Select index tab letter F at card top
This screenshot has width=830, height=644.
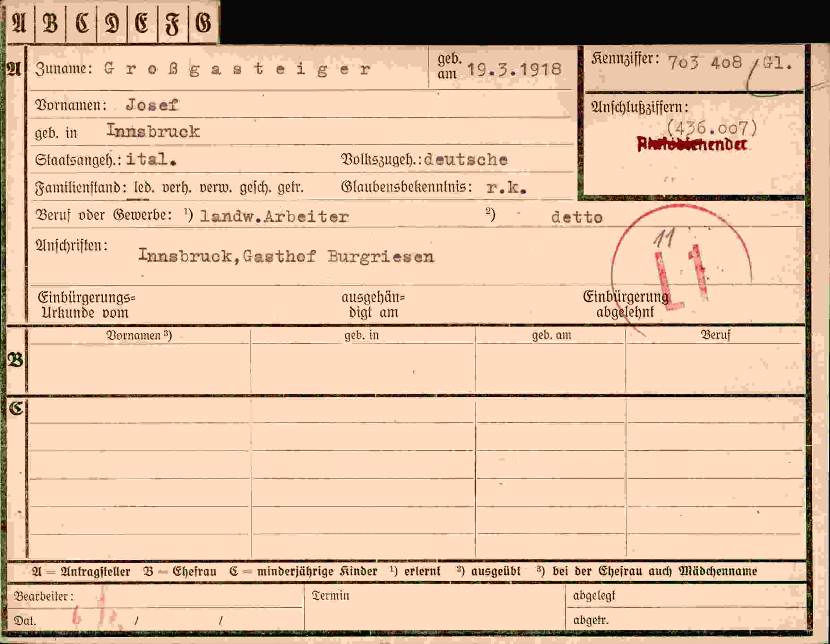click(x=173, y=24)
